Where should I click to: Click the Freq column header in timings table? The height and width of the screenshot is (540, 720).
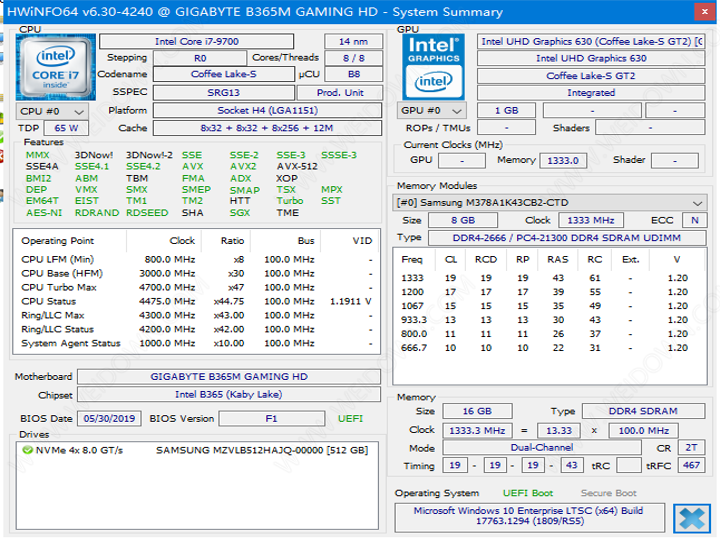(412, 260)
